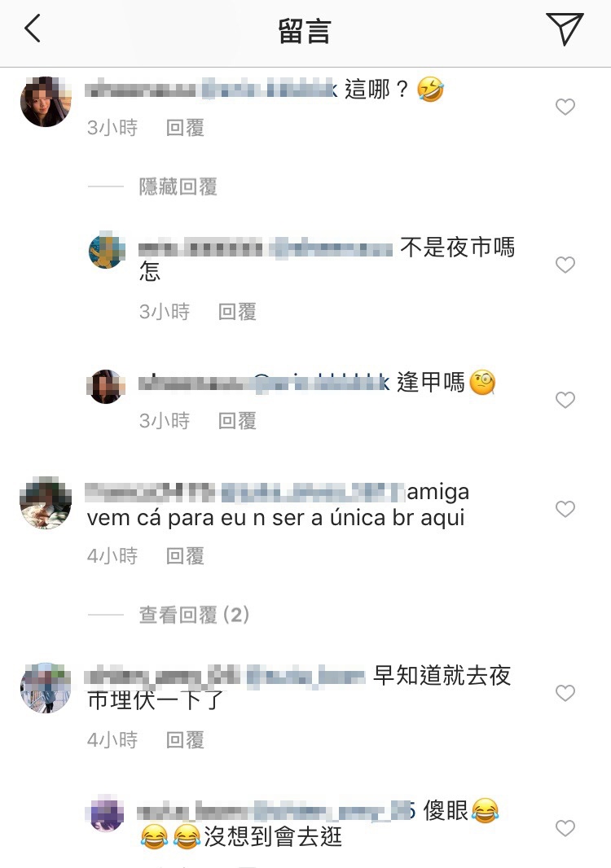
Task: Reply to the 不是夜市嗎 comment
Action: pos(237,312)
